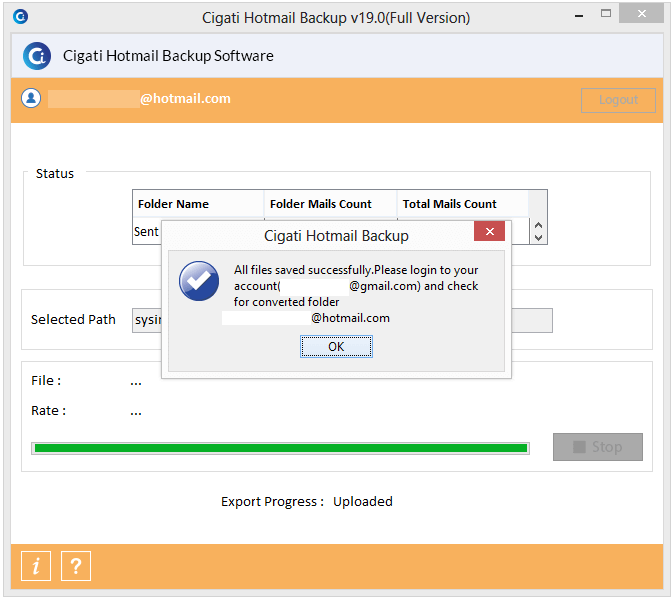The image size is (672, 601).
Task: Open the help question mark icon
Action: point(76,566)
